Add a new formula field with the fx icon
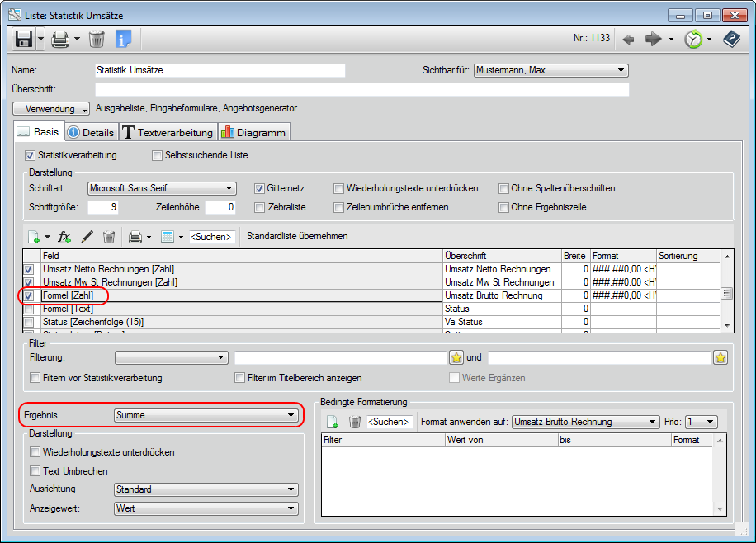 click(x=64, y=237)
